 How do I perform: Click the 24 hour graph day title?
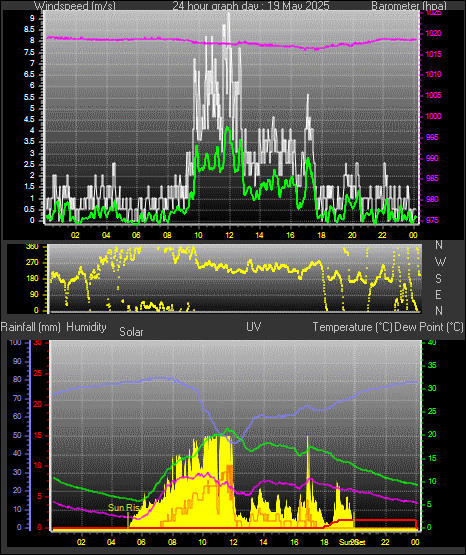coord(251,5)
